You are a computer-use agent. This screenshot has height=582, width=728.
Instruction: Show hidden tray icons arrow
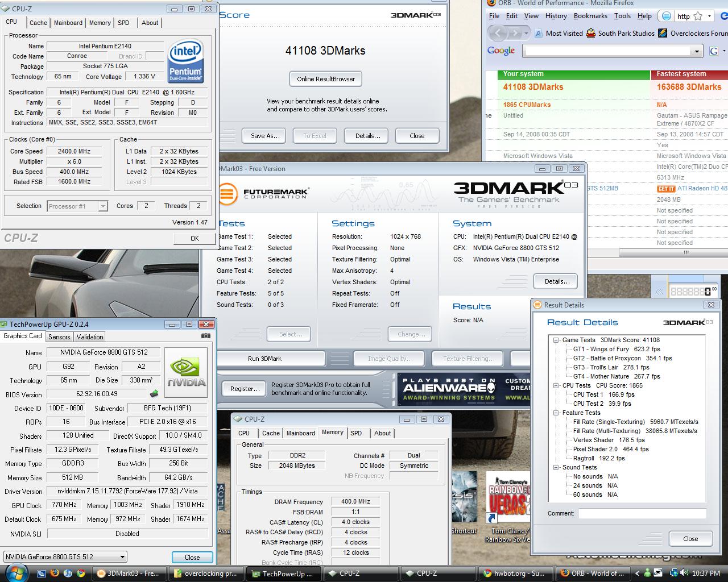637,573
